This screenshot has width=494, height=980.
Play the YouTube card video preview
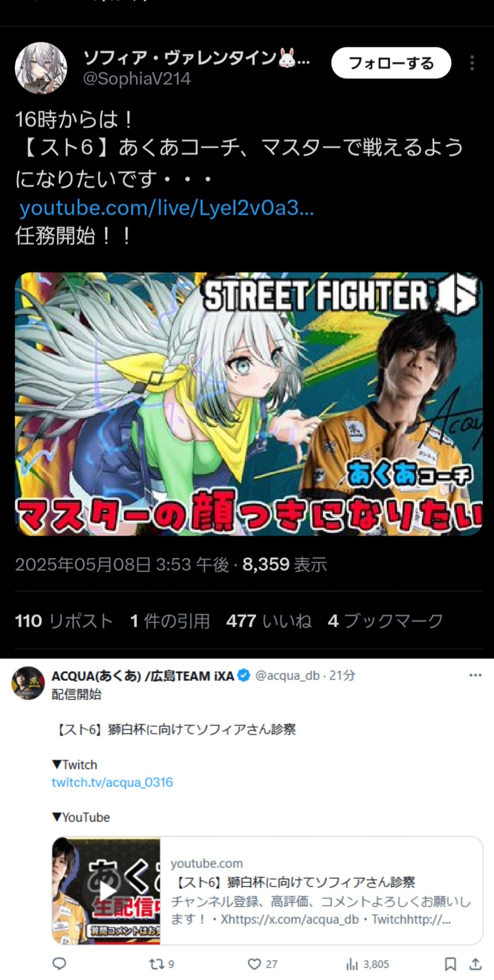106,890
